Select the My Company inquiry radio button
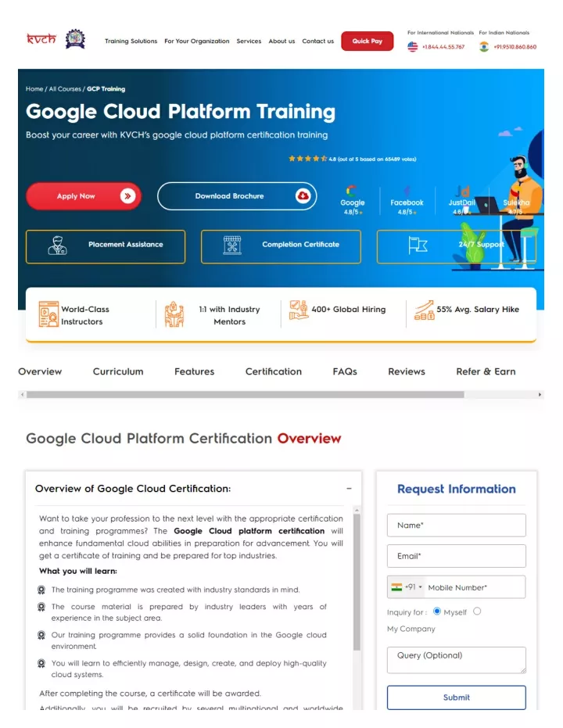The height and width of the screenshot is (728, 563). coord(477,611)
